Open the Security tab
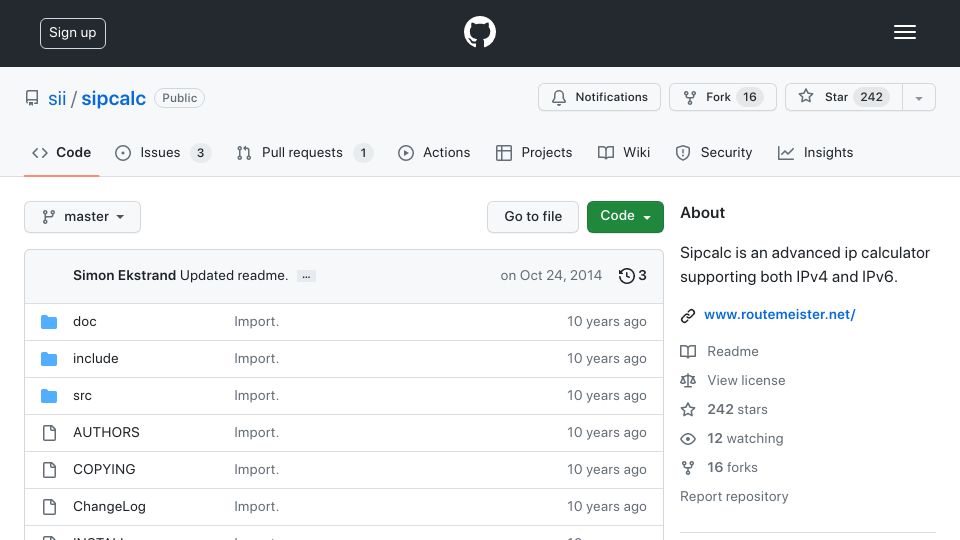 (713, 152)
